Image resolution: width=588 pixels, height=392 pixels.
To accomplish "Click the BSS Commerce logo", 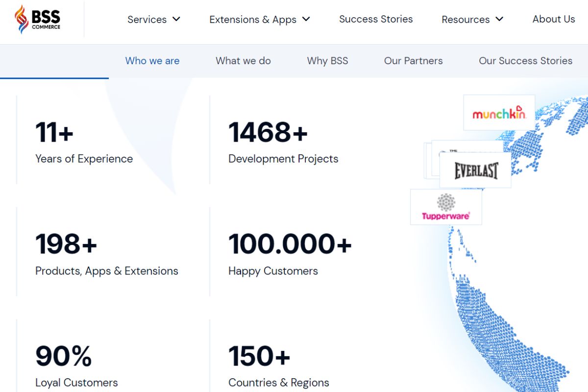I will pyautogui.click(x=38, y=20).
